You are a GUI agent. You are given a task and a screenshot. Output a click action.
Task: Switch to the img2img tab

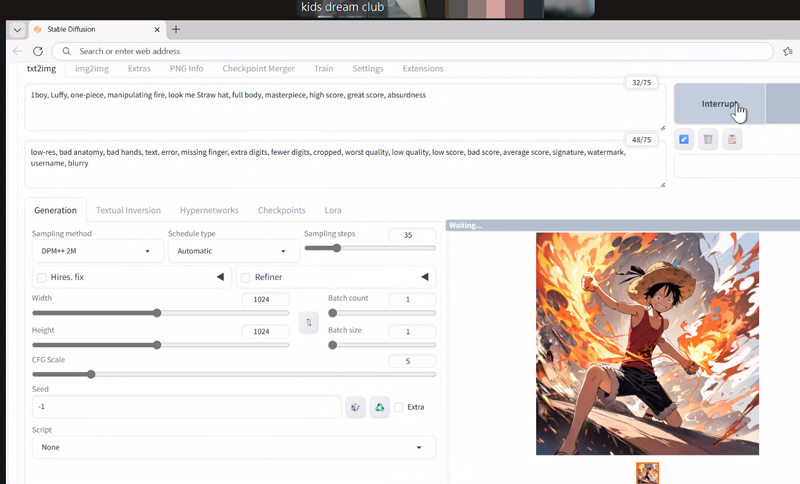pyautogui.click(x=92, y=69)
